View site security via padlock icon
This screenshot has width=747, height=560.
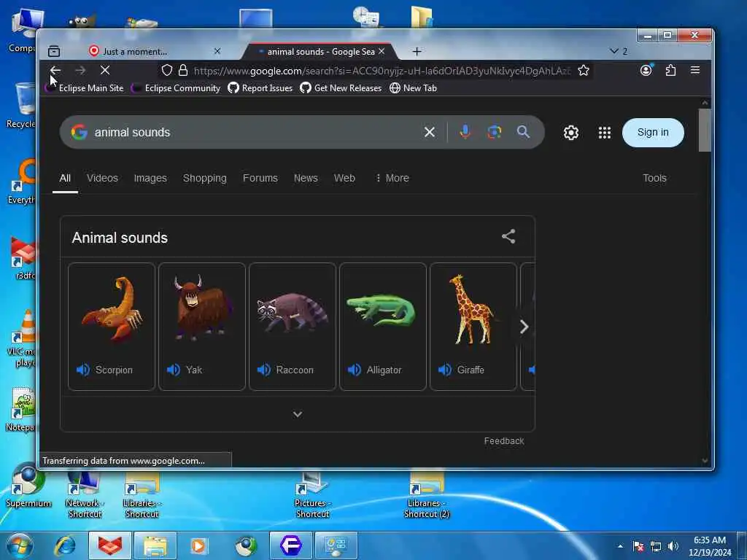click(183, 71)
